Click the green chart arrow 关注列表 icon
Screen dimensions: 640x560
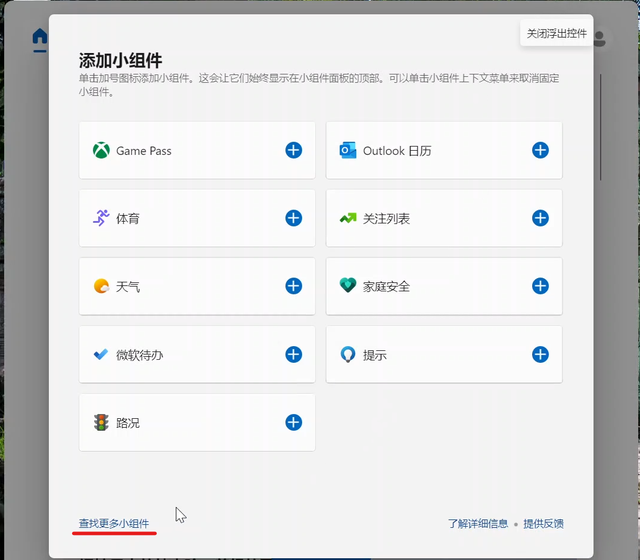tap(348, 219)
